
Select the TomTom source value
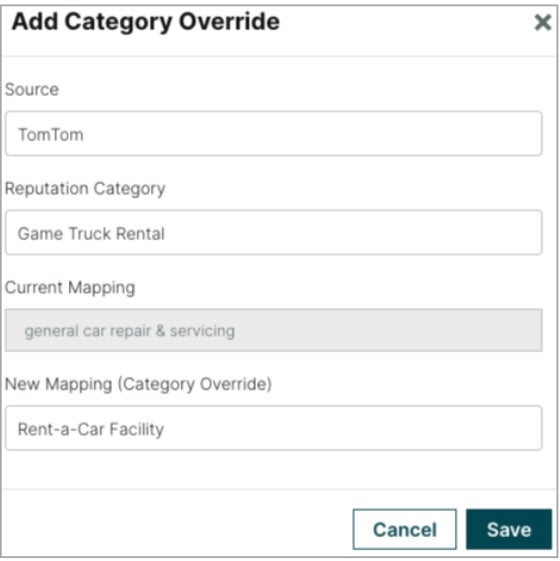click(x=50, y=135)
